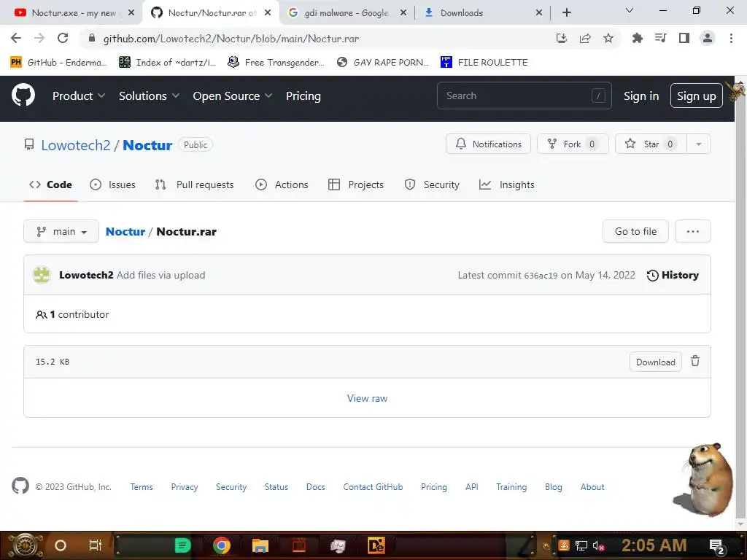
Task: Click the Chrome icon in the taskbar
Action: pos(222,545)
